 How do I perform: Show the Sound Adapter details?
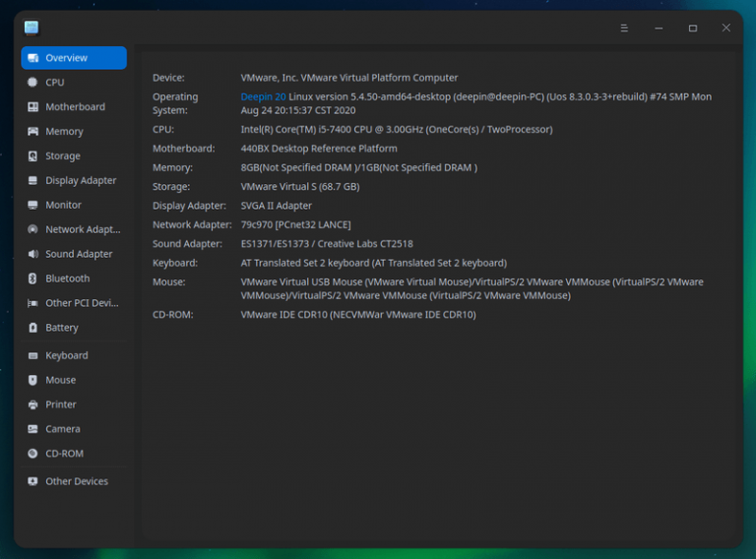79,255
